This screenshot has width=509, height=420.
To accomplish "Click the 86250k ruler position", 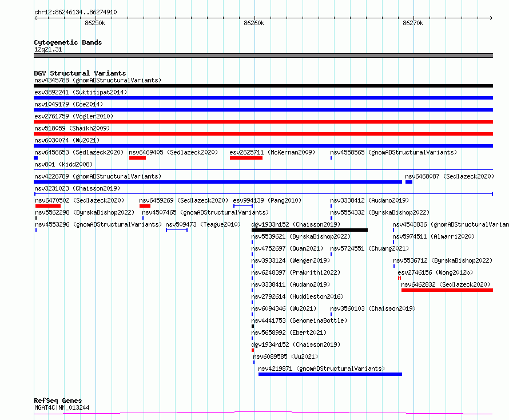I will pyautogui.click(x=95, y=23).
